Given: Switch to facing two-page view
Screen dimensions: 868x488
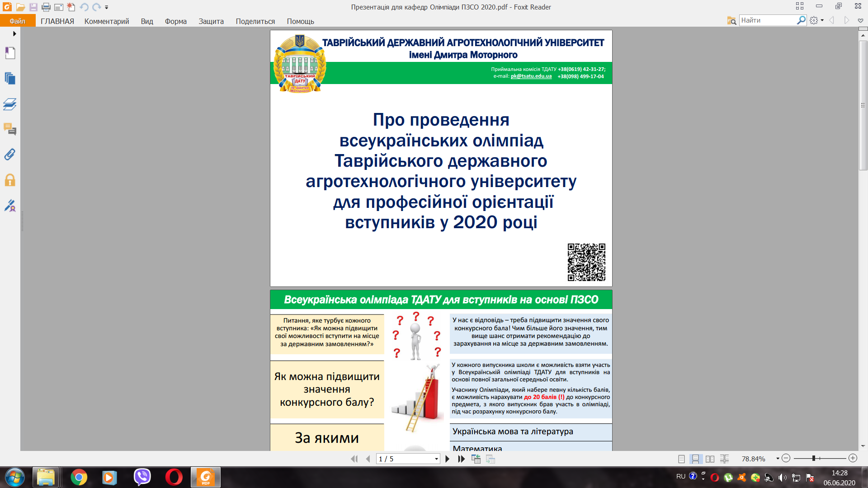Looking at the screenshot, I should [710, 459].
